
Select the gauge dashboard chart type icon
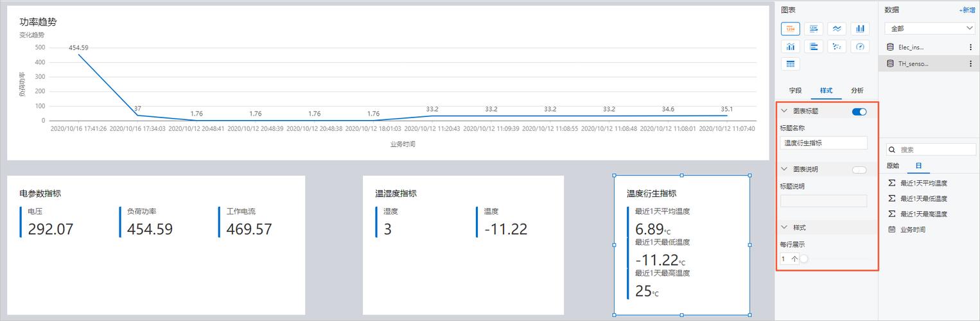tap(860, 46)
